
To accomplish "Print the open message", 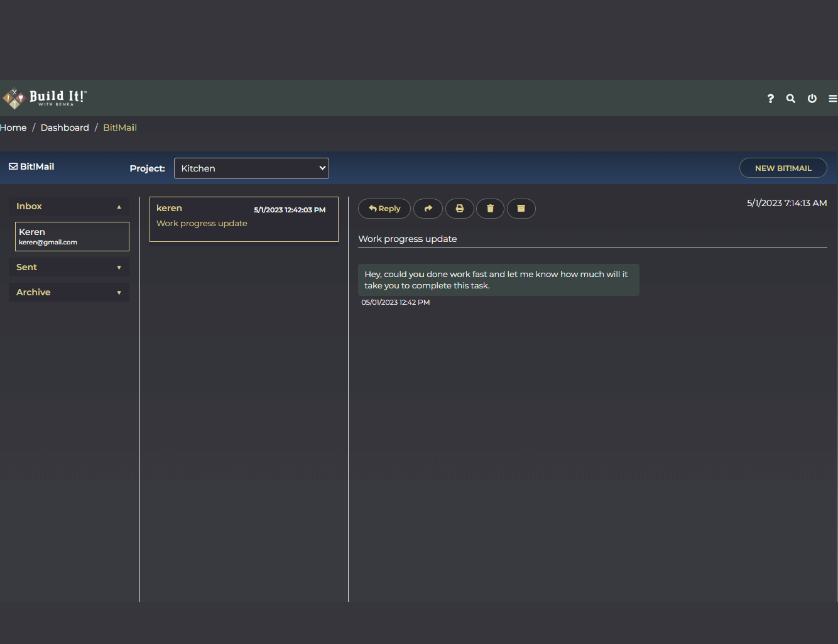I will point(460,209).
